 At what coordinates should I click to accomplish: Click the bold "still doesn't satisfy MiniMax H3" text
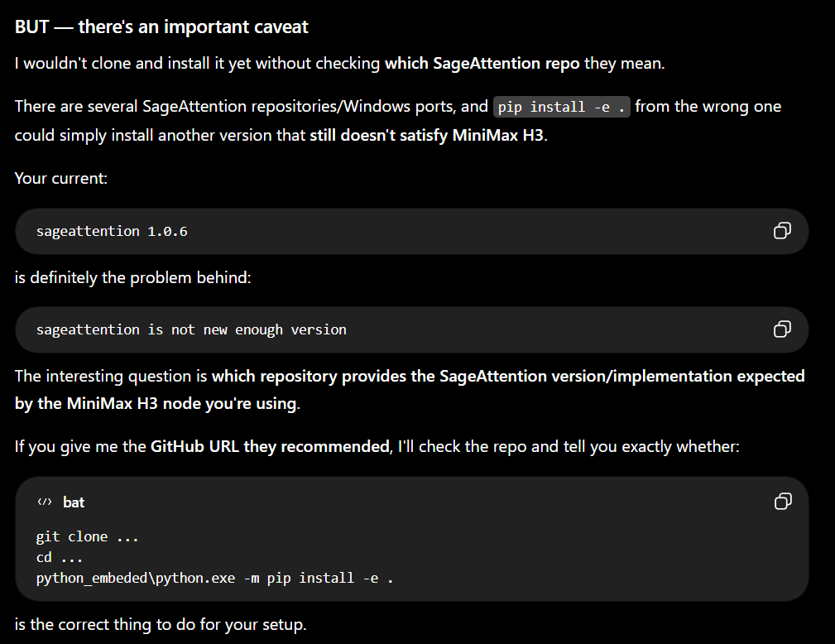(x=426, y=135)
